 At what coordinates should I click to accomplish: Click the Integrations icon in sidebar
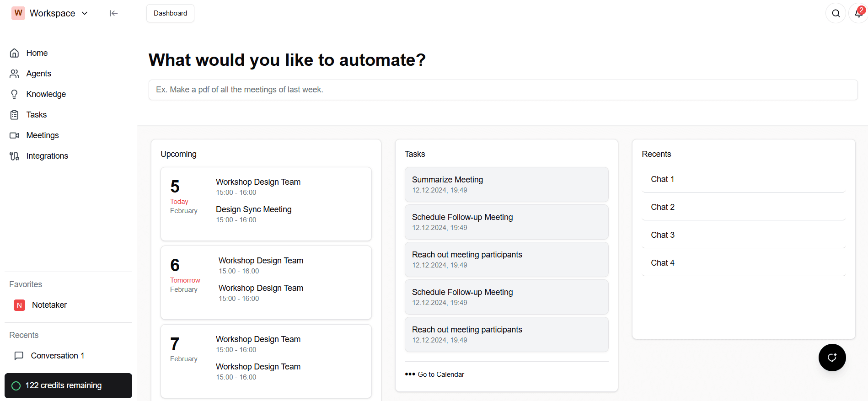coord(15,156)
